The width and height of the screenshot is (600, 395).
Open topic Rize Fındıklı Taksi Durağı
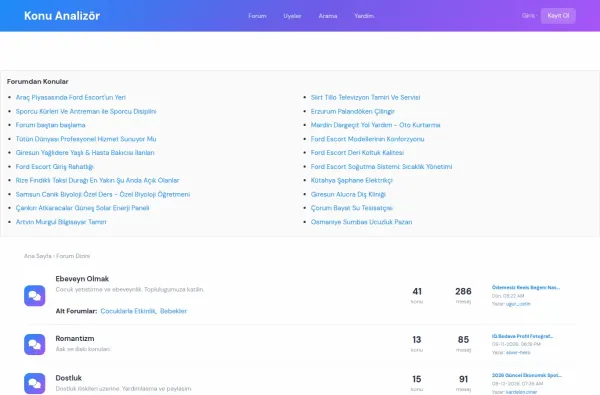[x=98, y=180]
